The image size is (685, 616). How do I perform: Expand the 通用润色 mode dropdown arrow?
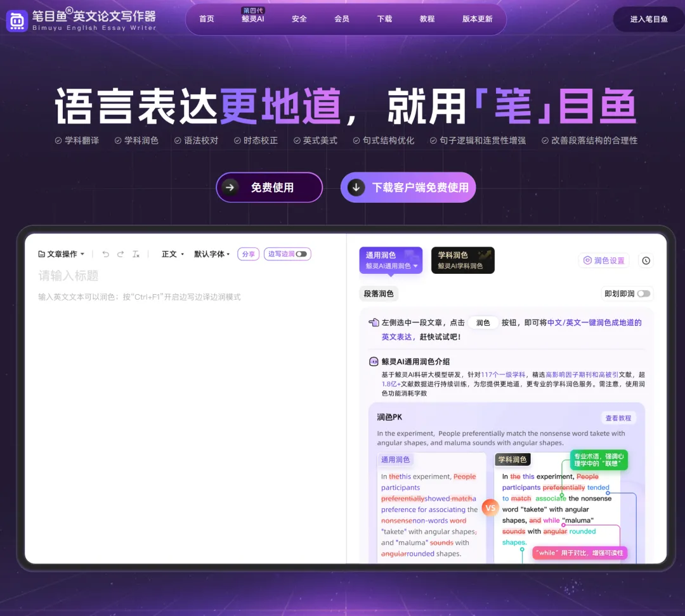coord(415,266)
